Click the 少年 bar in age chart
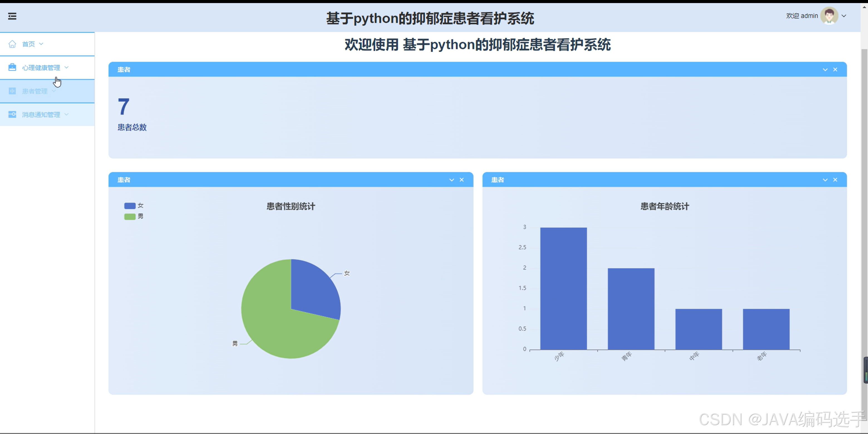The image size is (868, 434). [563, 288]
